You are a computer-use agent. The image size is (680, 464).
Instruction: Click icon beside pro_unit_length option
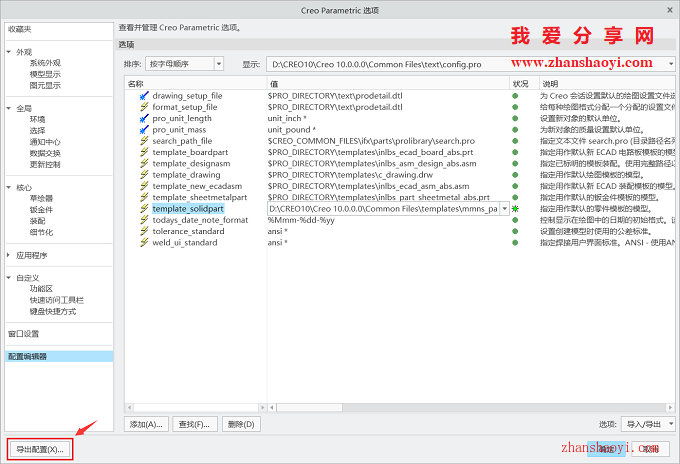coord(144,118)
